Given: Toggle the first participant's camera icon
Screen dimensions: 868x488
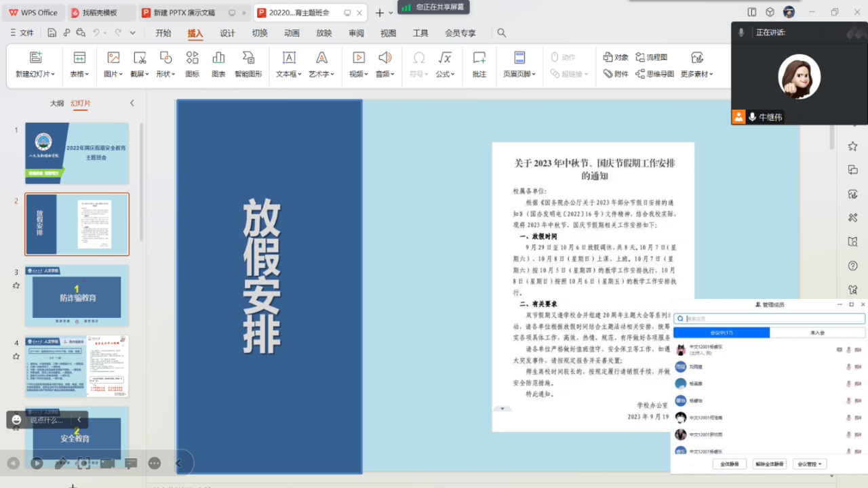Looking at the screenshot, I should tap(859, 350).
